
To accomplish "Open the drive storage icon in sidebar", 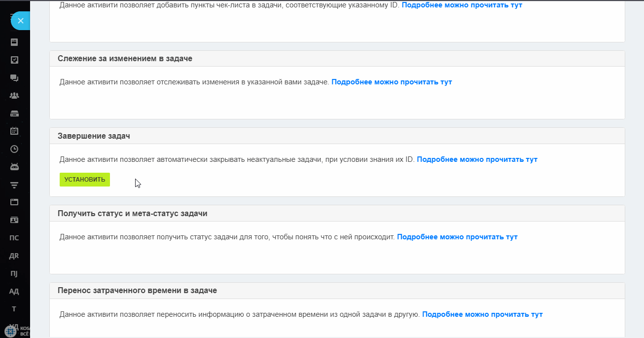I will click(14, 113).
